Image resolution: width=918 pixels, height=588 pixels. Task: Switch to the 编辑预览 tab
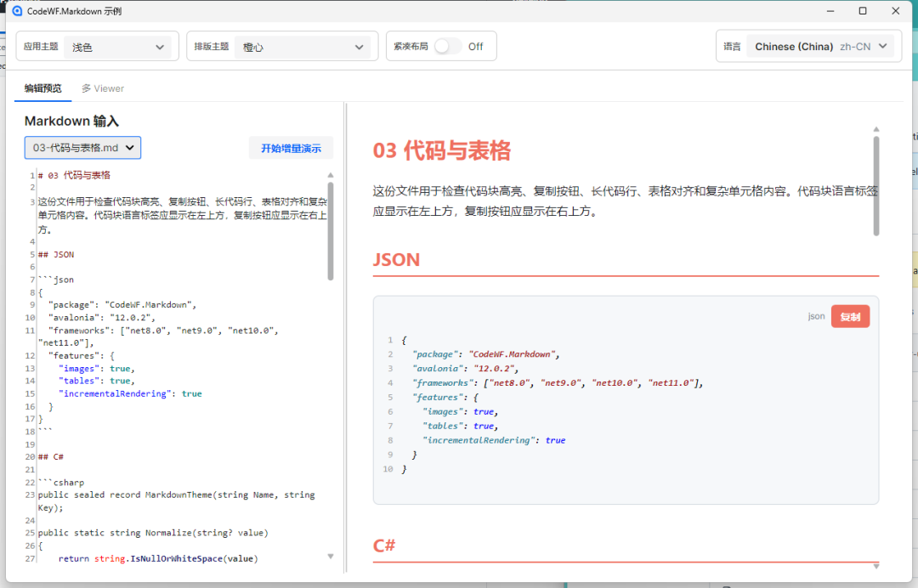tap(42, 88)
